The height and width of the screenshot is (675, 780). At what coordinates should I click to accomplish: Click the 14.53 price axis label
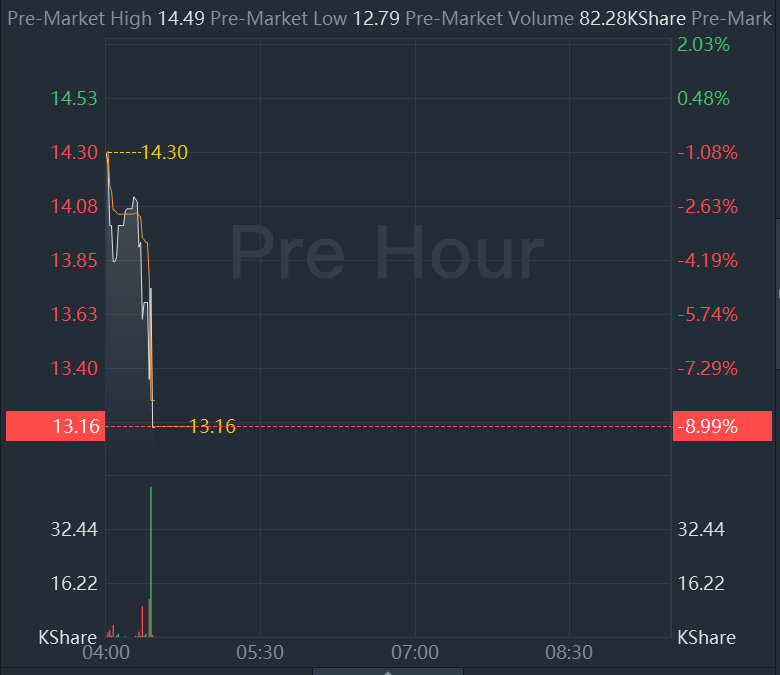point(74,98)
